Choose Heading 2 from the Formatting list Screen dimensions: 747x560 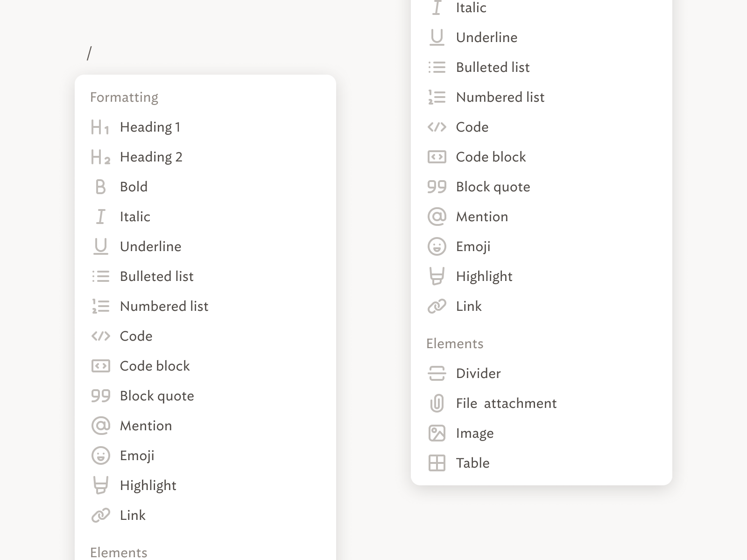151,157
